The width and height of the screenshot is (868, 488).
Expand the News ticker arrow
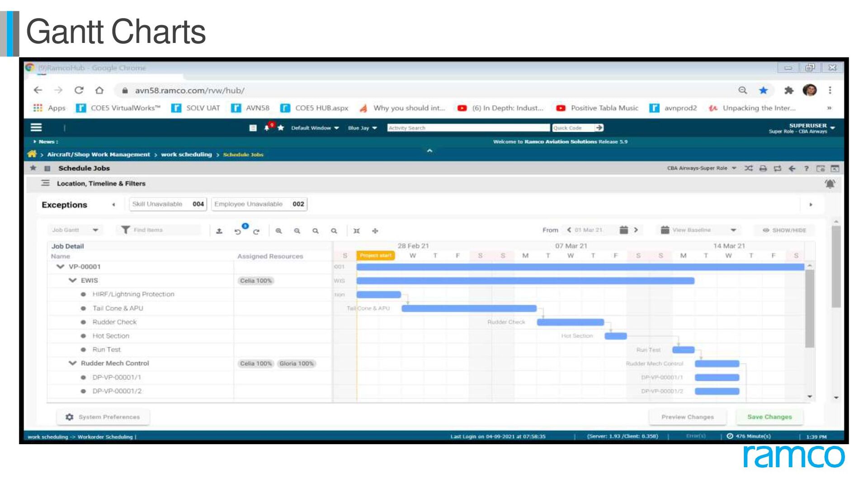click(35, 141)
